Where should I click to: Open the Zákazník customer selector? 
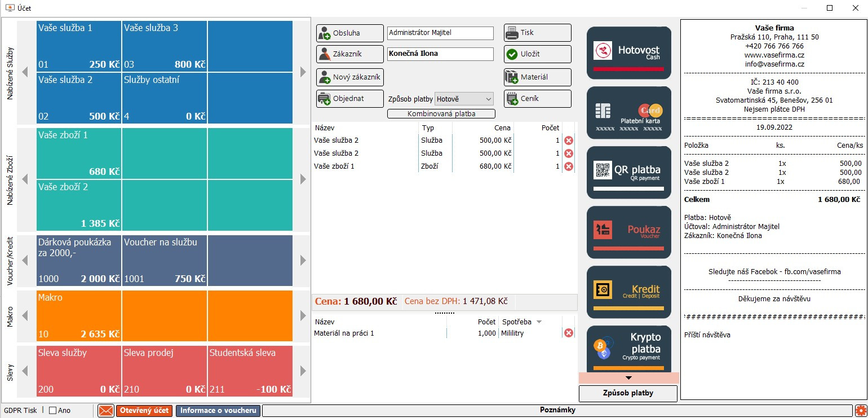coord(349,54)
